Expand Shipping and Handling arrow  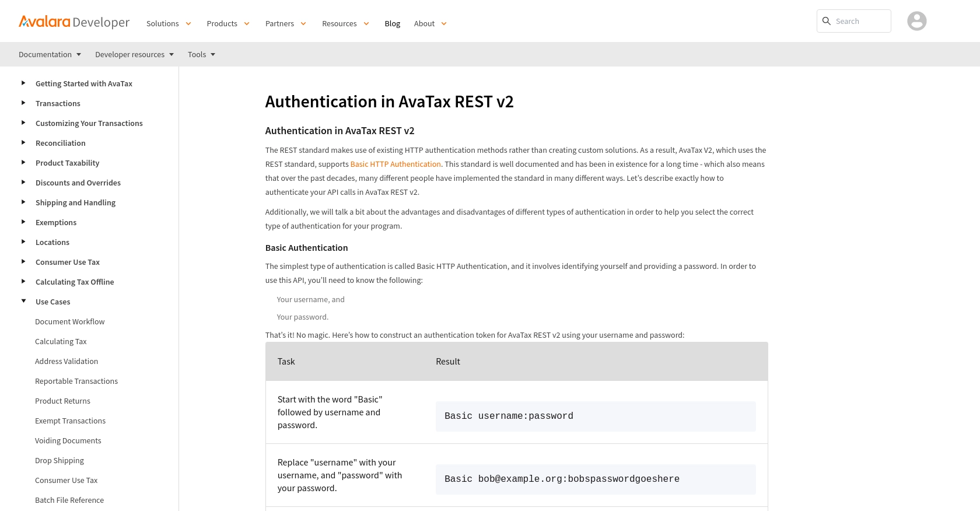(x=23, y=202)
